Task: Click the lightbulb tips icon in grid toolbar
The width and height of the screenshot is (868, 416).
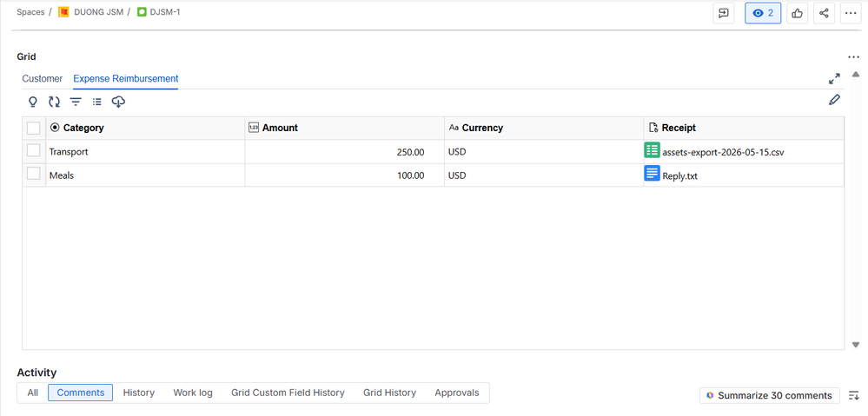Action: [x=33, y=102]
